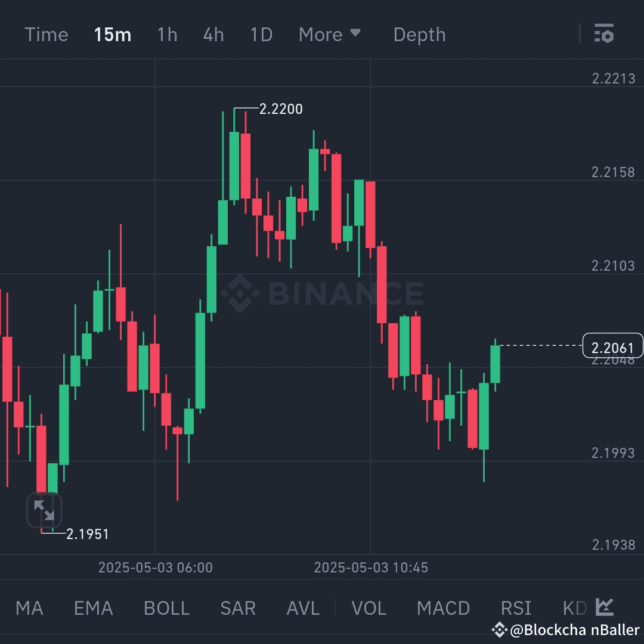Enable the BOLL indicator
This screenshot has width=644, height=644.
tap(166, 607)
